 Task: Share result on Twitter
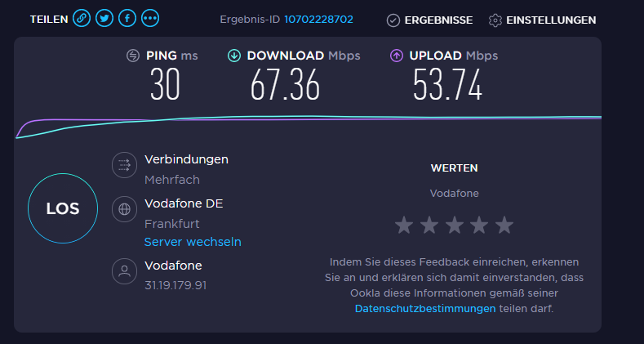tap(104, 19)
